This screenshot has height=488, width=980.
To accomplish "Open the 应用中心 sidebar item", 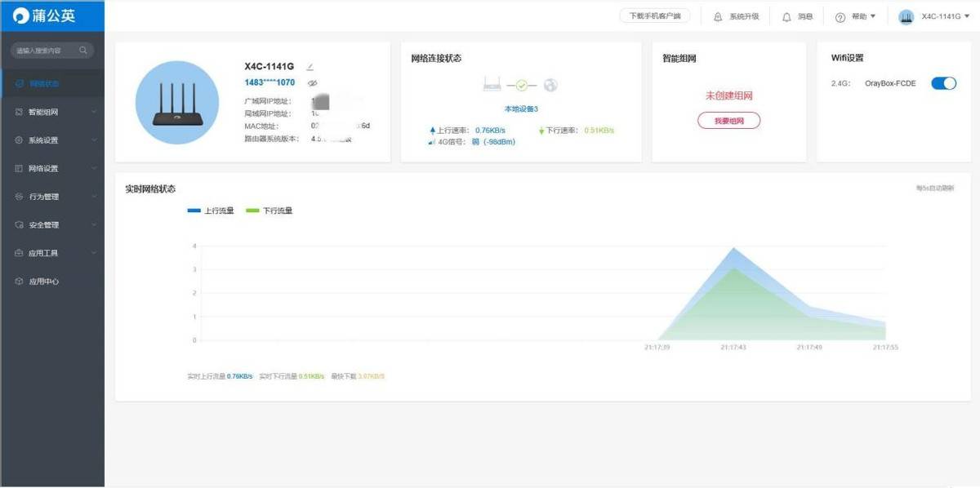I will [43, 282].
